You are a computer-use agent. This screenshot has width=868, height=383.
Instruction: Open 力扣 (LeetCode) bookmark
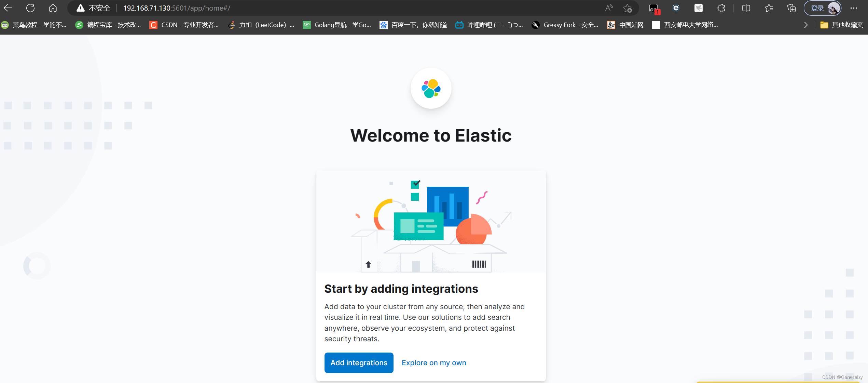(x=261, y=25)
